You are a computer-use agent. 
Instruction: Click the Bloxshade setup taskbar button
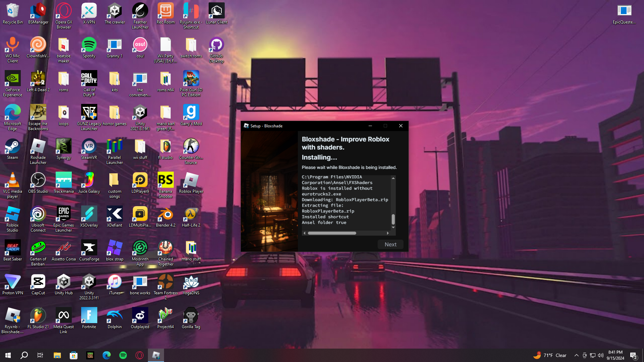(x=156, y=355)
